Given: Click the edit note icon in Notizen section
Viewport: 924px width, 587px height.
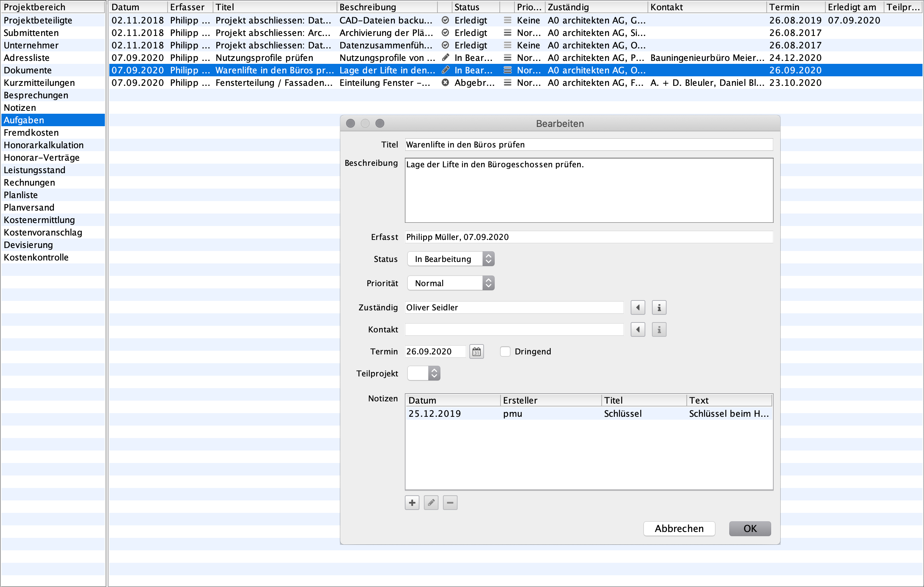Looking at the screenshot, I should click(x=431, y=503).
